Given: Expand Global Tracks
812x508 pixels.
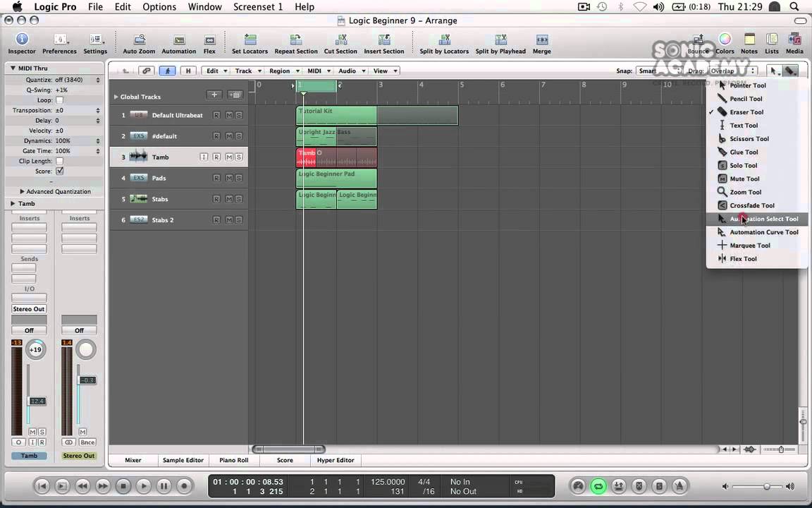Looking at the screenshot, I should coord(116,97).
